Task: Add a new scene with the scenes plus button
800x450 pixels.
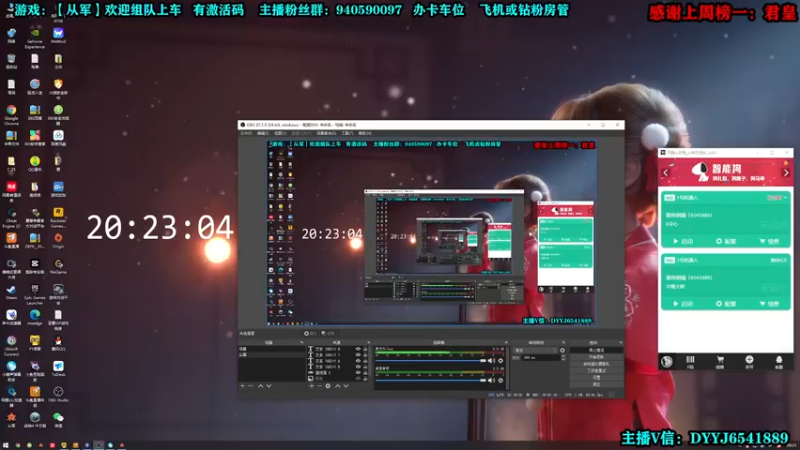Action: 242,386
